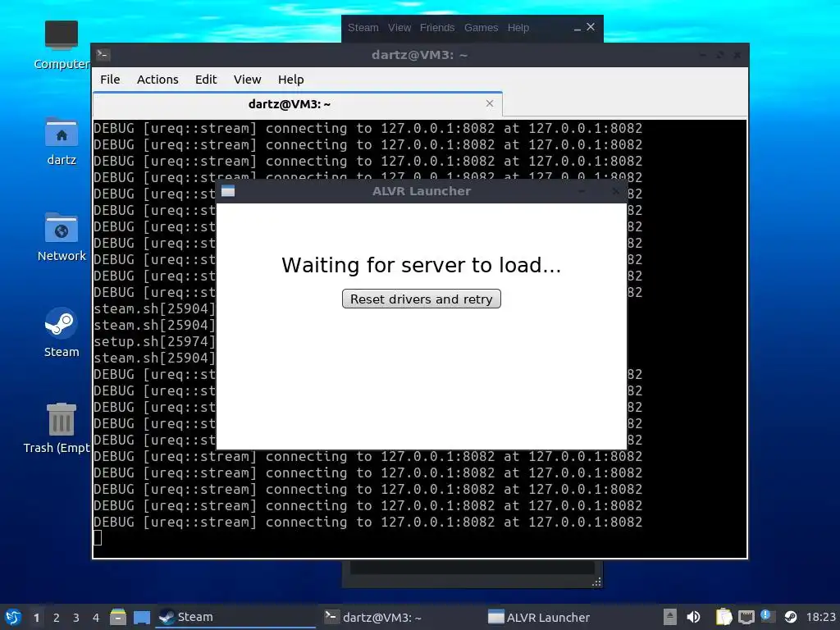Click the ALVR Launcher title bar icon
This screenshot has width=840, height=630.
click(228, 191)
